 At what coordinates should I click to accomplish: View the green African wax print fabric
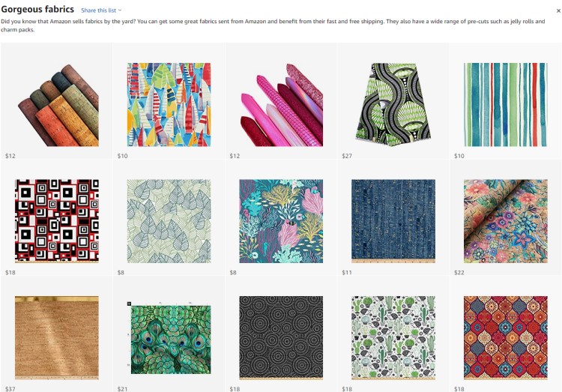click(x=393, y=105)
